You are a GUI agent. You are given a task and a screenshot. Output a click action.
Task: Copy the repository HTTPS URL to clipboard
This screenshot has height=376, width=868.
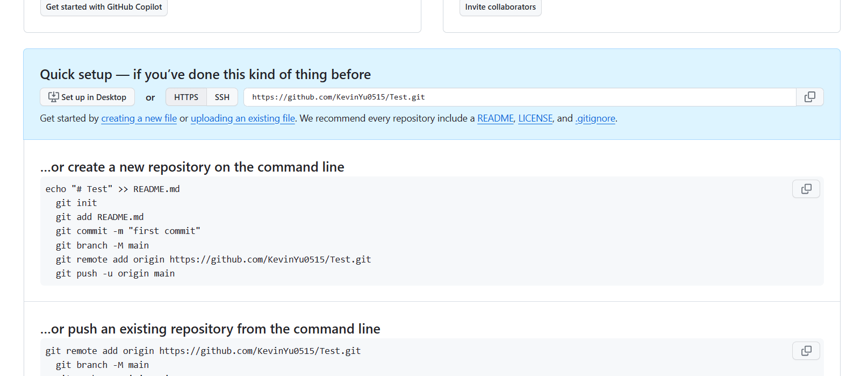(809, 97)
